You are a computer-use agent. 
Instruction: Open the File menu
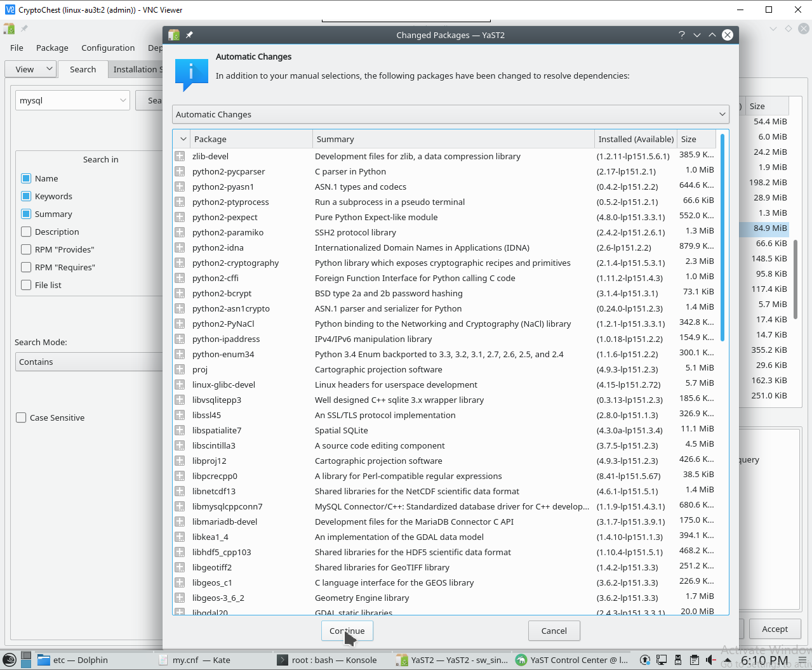(17, 48)
